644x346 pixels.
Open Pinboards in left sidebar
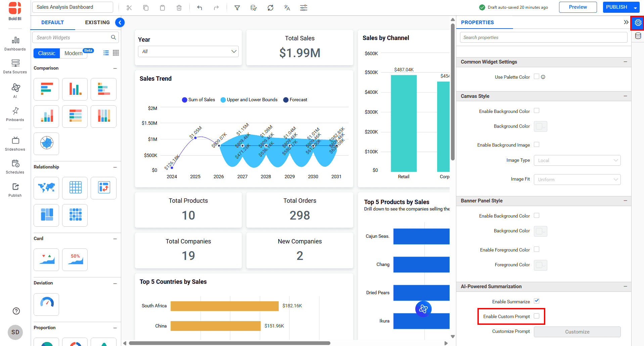coord(15,114)
